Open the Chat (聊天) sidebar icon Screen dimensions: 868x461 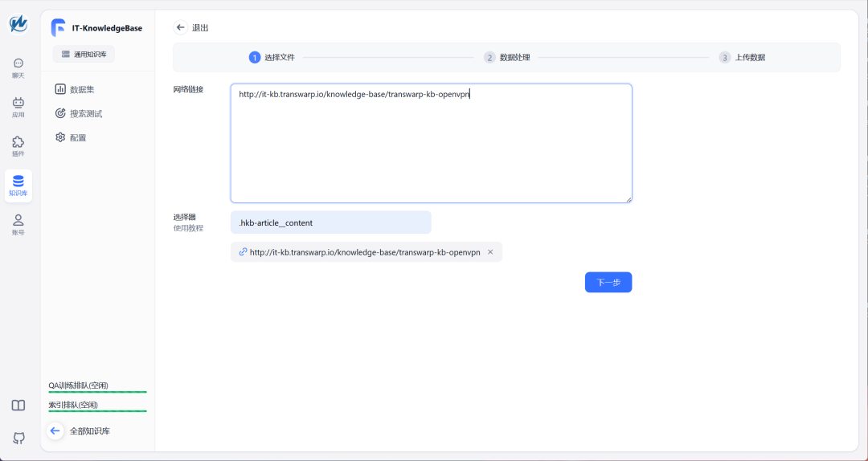click(18, 67)
